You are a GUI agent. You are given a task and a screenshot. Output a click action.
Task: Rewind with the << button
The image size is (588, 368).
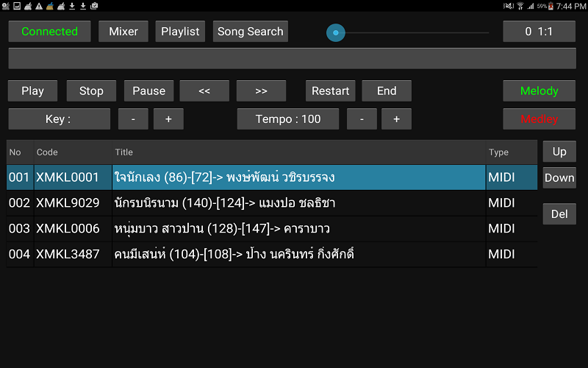[x=204, y=91]
